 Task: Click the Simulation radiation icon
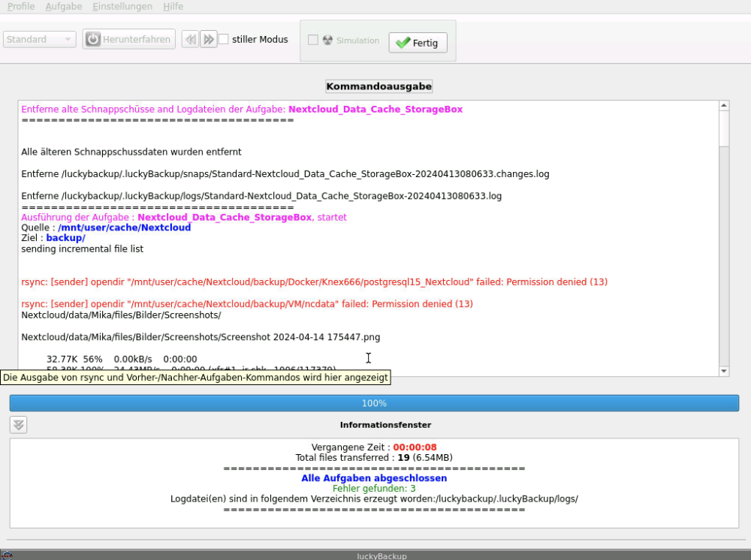[327, 41]
